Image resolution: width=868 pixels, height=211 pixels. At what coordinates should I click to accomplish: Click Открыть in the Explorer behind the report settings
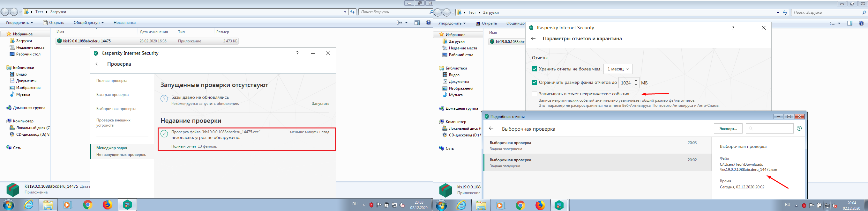pyautogui.click(x=486, y=23)
